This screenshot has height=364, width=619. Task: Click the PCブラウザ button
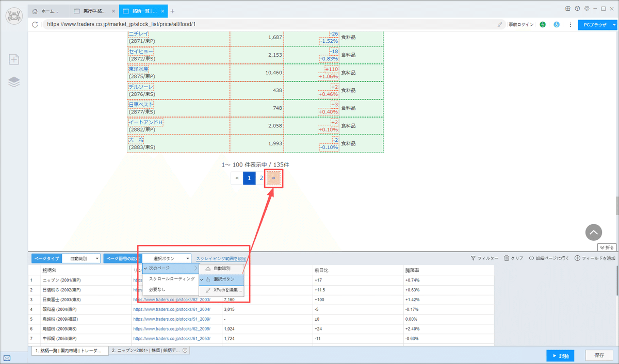pyautogui.click(x=595, y=24)
